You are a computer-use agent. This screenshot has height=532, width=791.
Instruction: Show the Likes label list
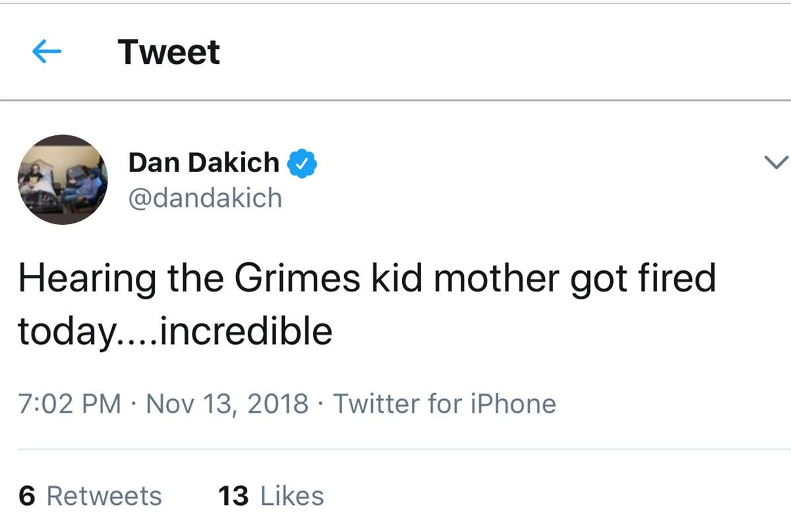tap(292, 496)
